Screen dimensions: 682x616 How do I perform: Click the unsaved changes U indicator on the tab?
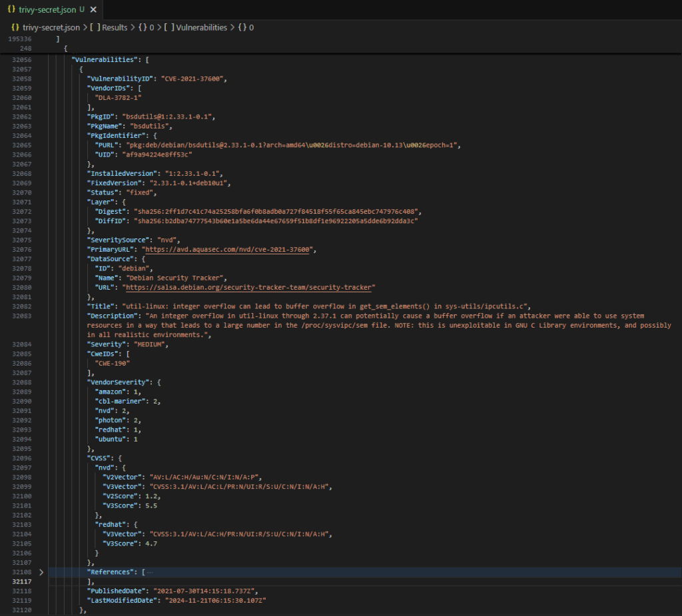coord(83,9)
